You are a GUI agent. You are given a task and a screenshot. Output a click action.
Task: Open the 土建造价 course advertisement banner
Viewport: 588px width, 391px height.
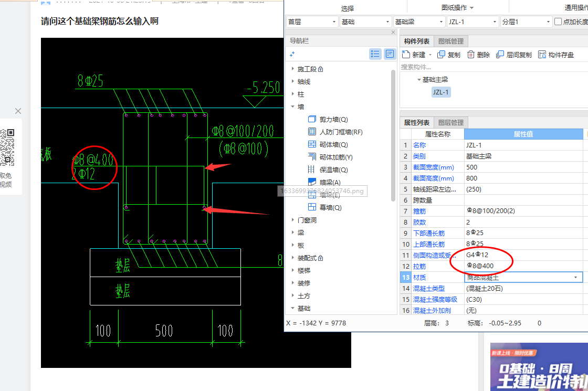[x=539, y=367]
